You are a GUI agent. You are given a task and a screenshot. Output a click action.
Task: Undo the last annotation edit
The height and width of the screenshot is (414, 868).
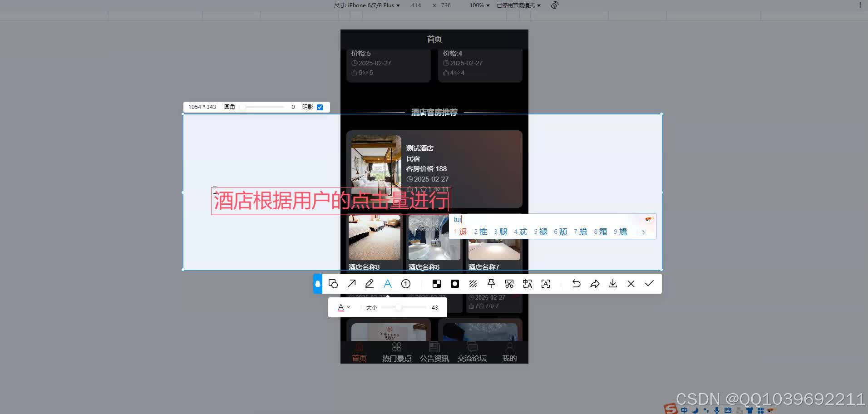tap(576, 283)
